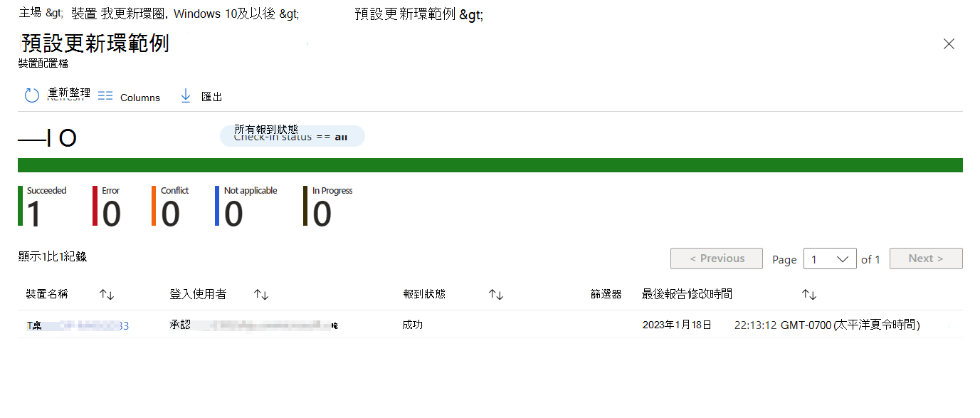980x418 pixels.
Task: Click the Check-in status filter pill
Action: 293,135
